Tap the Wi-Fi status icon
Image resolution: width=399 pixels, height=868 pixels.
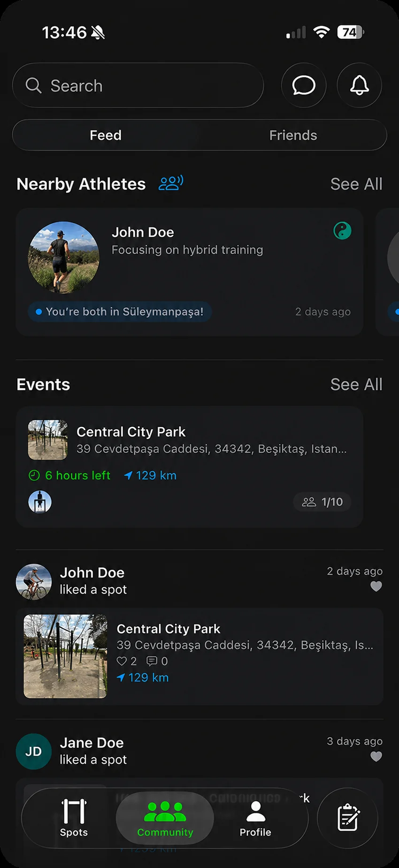coord(321,32)
